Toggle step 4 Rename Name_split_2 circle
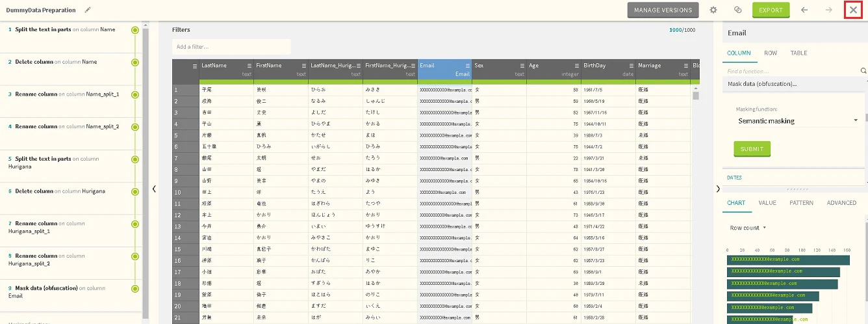868x324 pixels. [x=135, y=127]
